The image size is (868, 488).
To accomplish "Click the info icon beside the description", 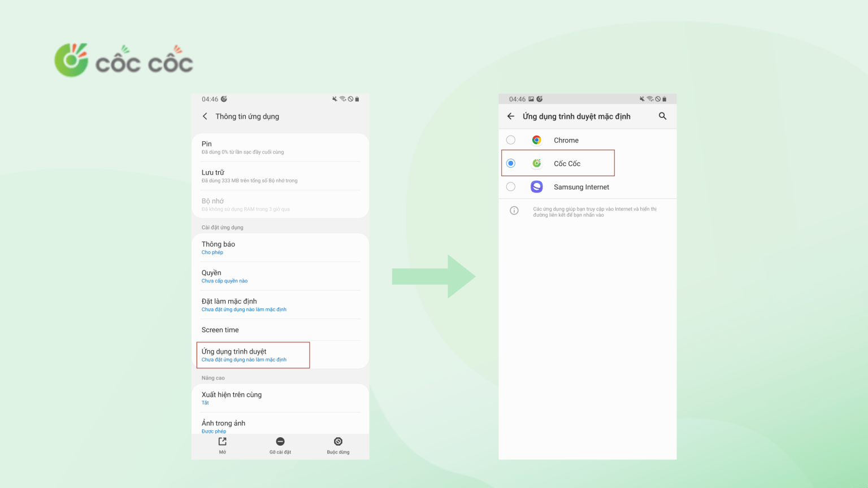I will [x=514, y=211].
